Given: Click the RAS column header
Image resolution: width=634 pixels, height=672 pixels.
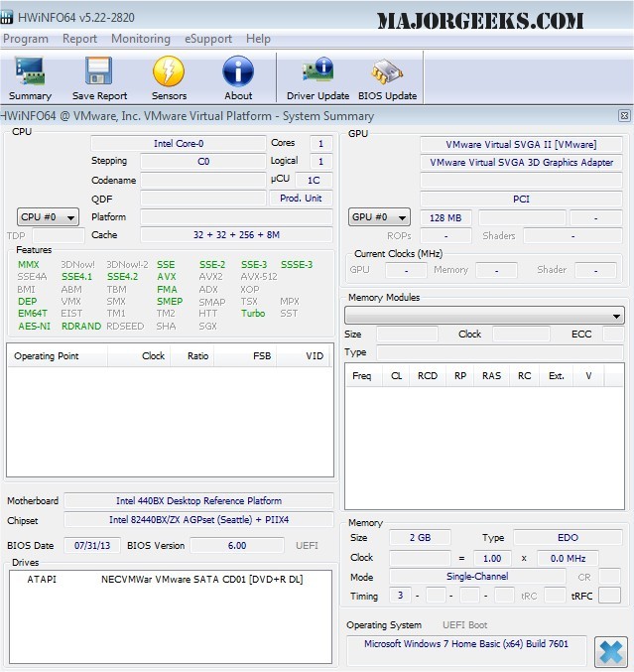Looking at the screenshot, I should click(x=492, y=376).
